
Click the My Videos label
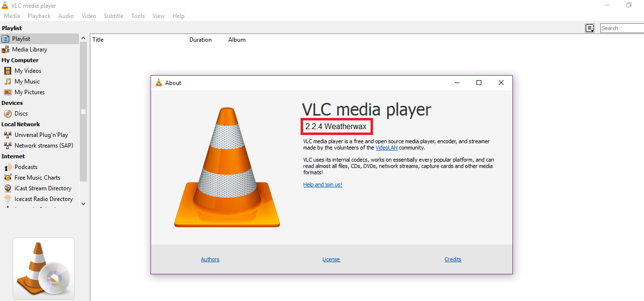pyautogui.click(x=28, y=71)
